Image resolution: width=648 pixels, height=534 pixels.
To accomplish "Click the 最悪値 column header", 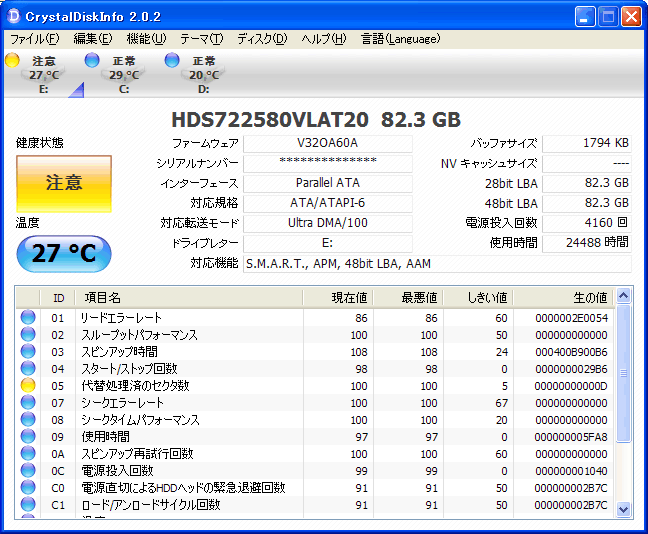I will tap(408, 298).
